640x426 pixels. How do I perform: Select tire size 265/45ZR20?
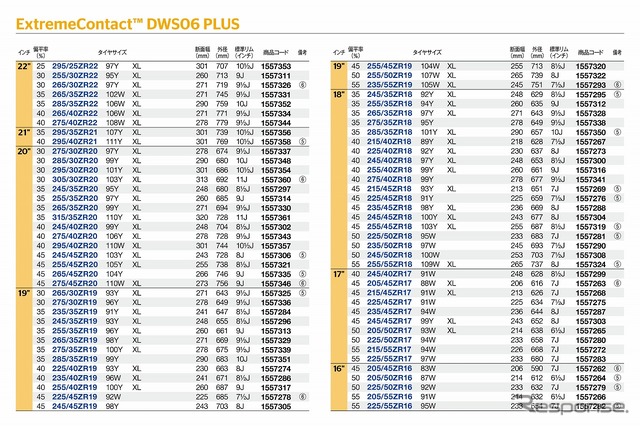(75, 274)
